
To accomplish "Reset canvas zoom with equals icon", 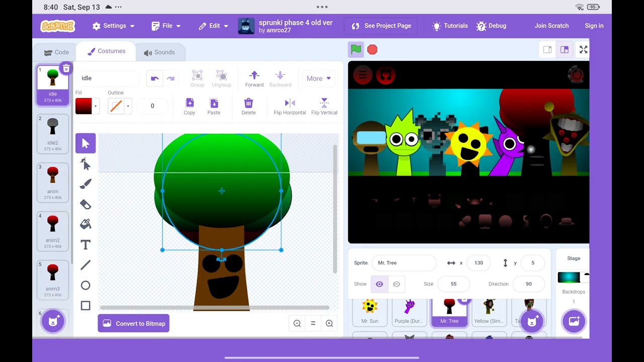I will click(x=313, y=323).
